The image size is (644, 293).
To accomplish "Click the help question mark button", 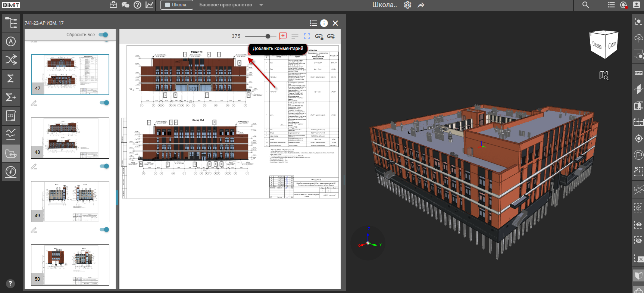I will coord(10,283).
